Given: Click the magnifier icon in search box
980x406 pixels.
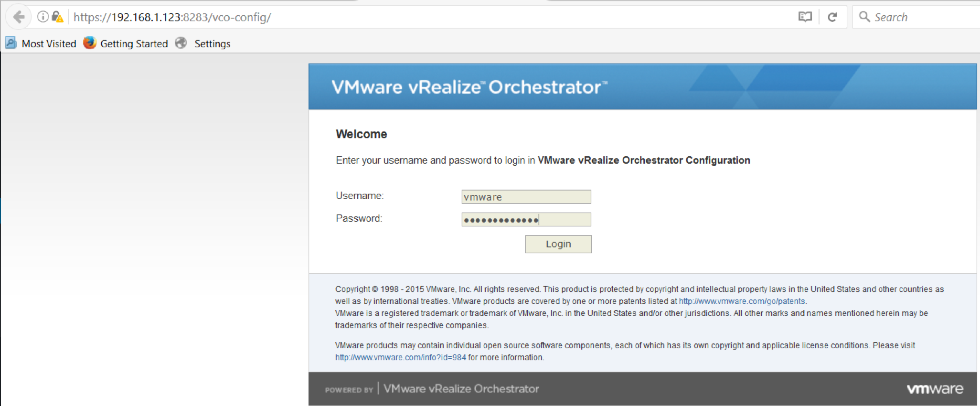Looking at the screenshot, I should pyautogui.click(x=864, y=17).
